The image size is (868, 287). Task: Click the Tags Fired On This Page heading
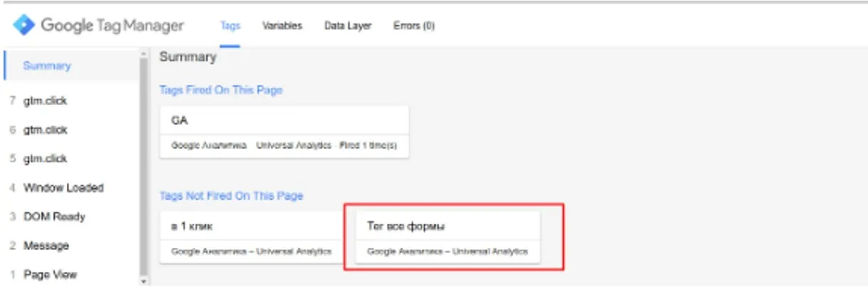click(x=221, y=90)
